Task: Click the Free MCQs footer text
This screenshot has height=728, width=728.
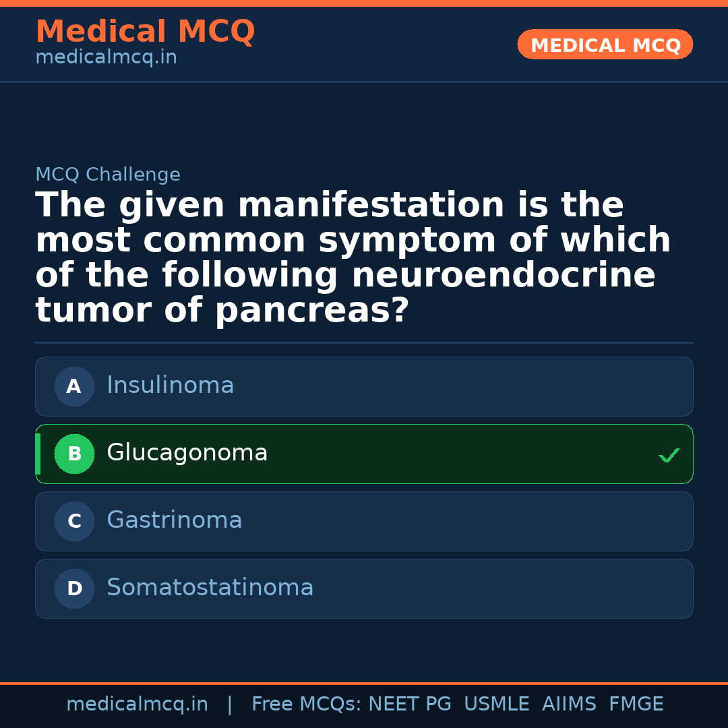Action: tap(306, 704)
